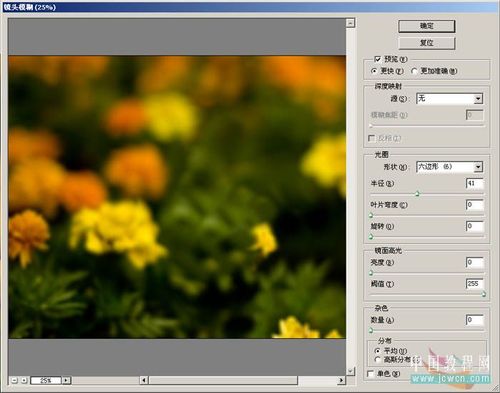Click the 阈值 threshold slider handle
Screen dimensions: 500x393
click(x=484, y=294)
